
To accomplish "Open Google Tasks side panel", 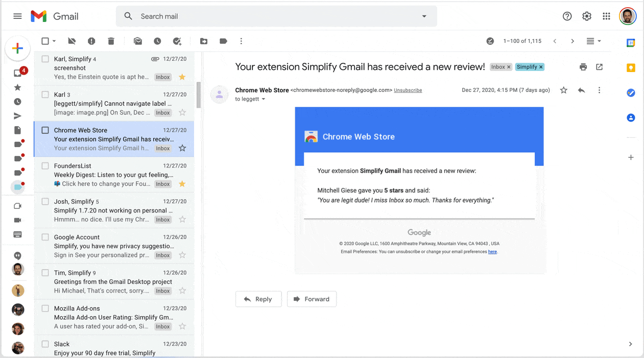I will pyautogui.click(x=631, y=92).
